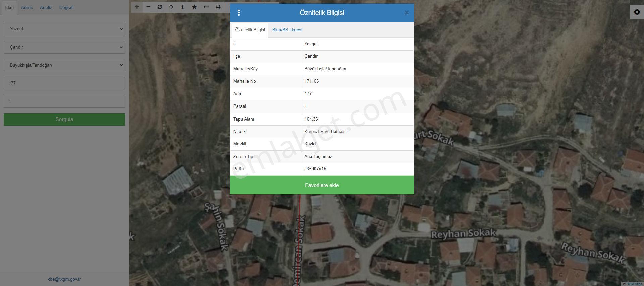
Task: Open the Çandır district dropdown
Action: 64,47
